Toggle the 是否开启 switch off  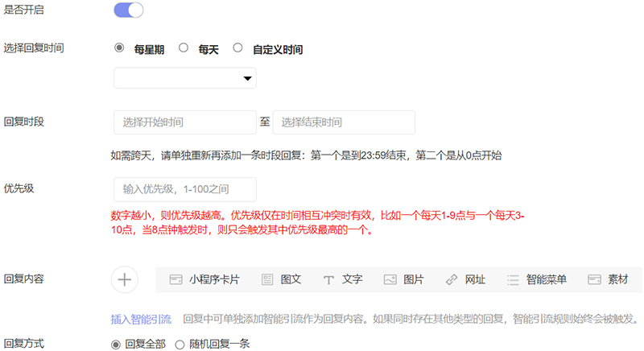tap(129, 10)
